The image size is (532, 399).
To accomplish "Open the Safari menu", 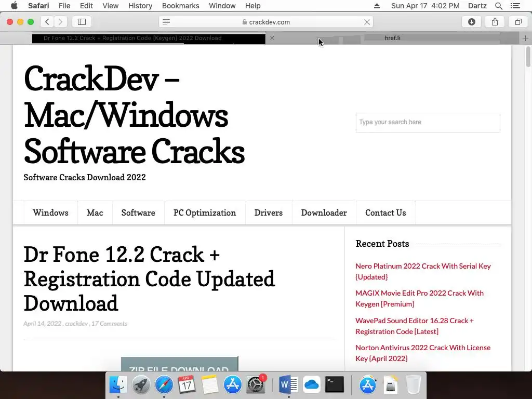I will [x=38, y=6].
